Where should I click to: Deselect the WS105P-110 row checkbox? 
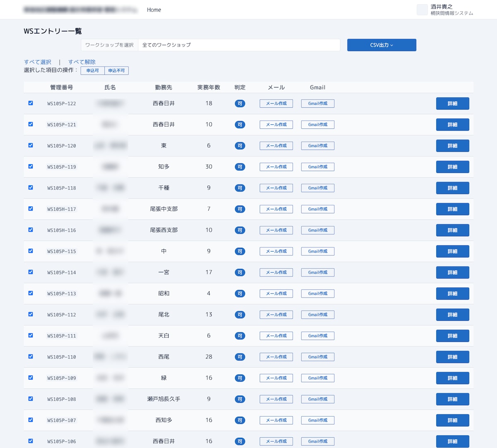[x=31, y=356]
